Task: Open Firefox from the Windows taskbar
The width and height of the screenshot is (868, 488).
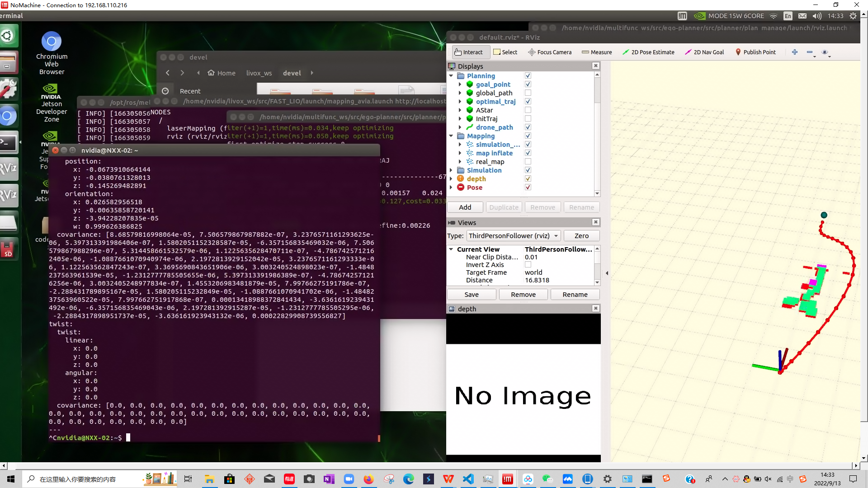Action: (369, 479)
